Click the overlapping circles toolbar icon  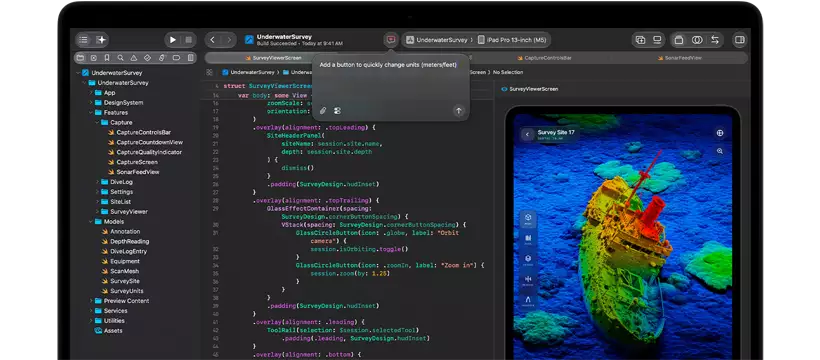pos(697,40)
